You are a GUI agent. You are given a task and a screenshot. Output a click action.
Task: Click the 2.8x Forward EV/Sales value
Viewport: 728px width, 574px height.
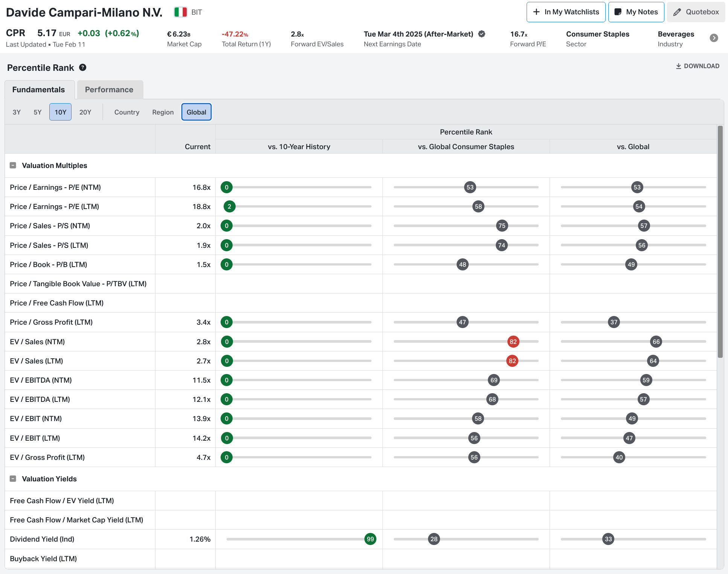click(297, 34)
